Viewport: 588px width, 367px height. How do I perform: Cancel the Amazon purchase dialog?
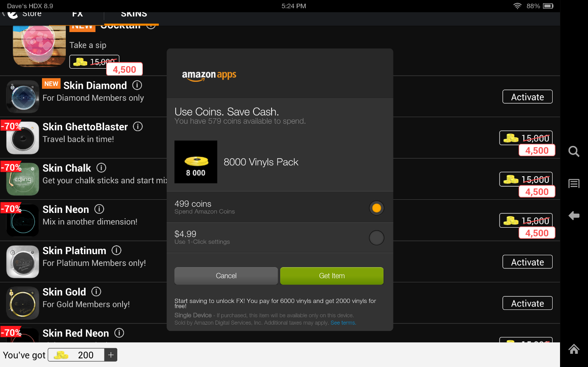[x=226, y=276]
